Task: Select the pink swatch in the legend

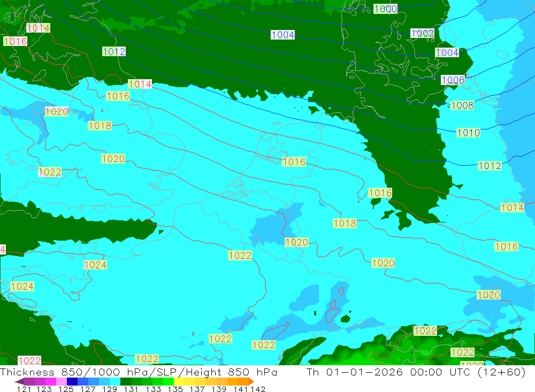Action: pos(62,381)
